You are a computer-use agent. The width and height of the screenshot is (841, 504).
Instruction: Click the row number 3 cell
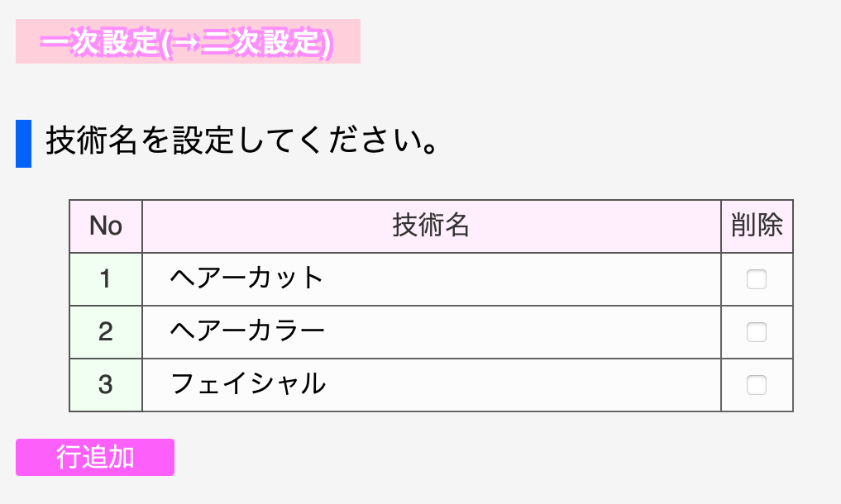point(106,385)
